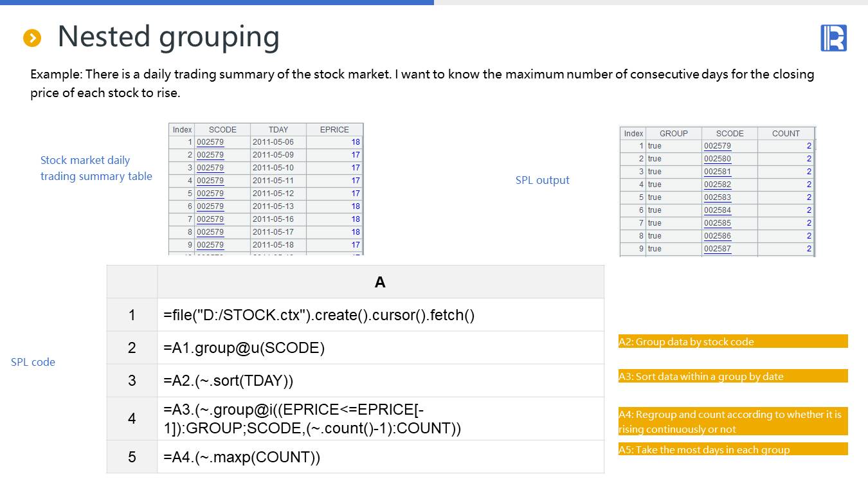Viewport: 868px width, 488px height.
Task: Click the orange "A5: Take the most days" note
Action: [732, 449]
